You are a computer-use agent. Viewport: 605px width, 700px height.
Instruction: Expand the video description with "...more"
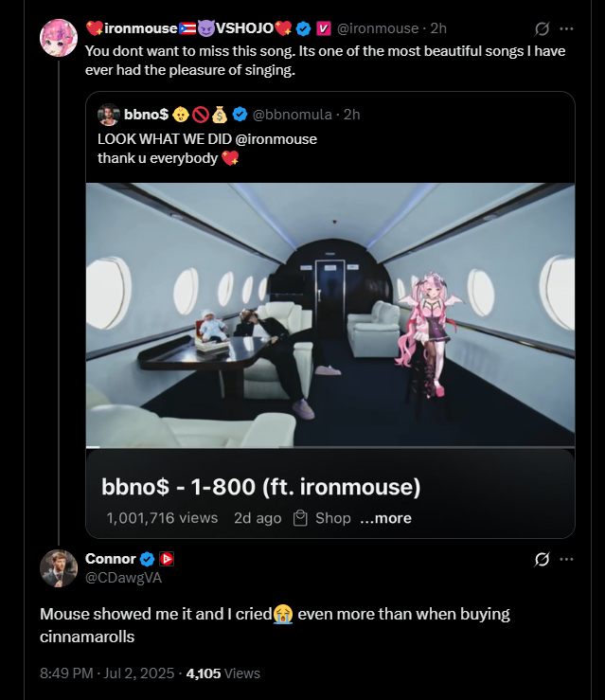(385, 518)
